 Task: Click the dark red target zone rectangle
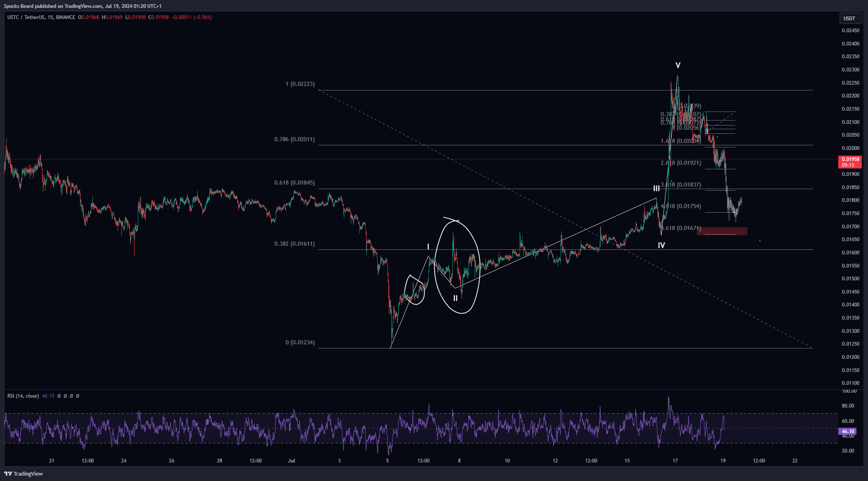point(722,231)
